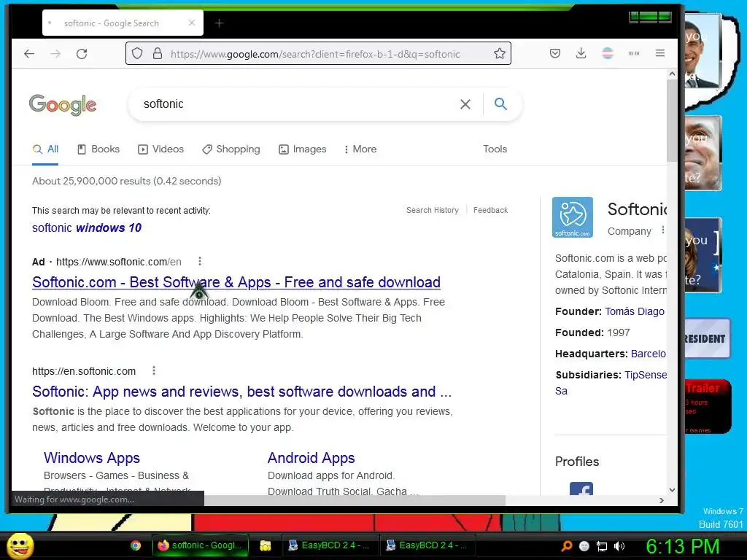747x560 pixels.
Task: Switch to the Books results tab
Action: pos(98,149)
